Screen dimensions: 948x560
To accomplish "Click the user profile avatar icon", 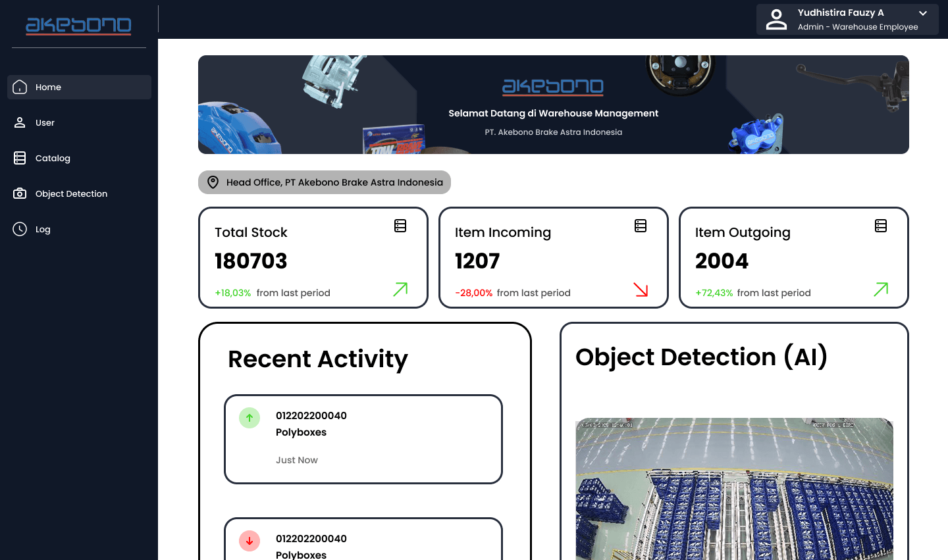I will pos(777,20).
